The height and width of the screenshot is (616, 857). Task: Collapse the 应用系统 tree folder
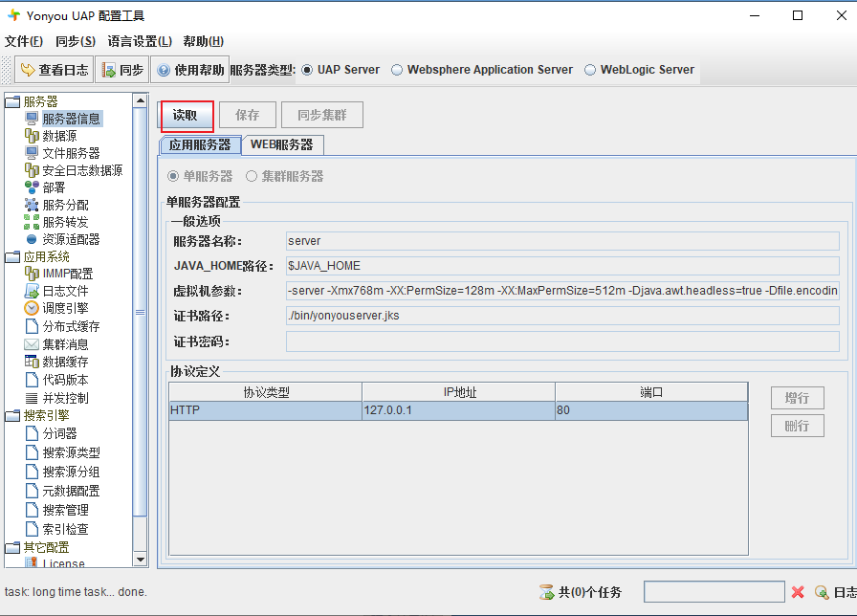12,257
